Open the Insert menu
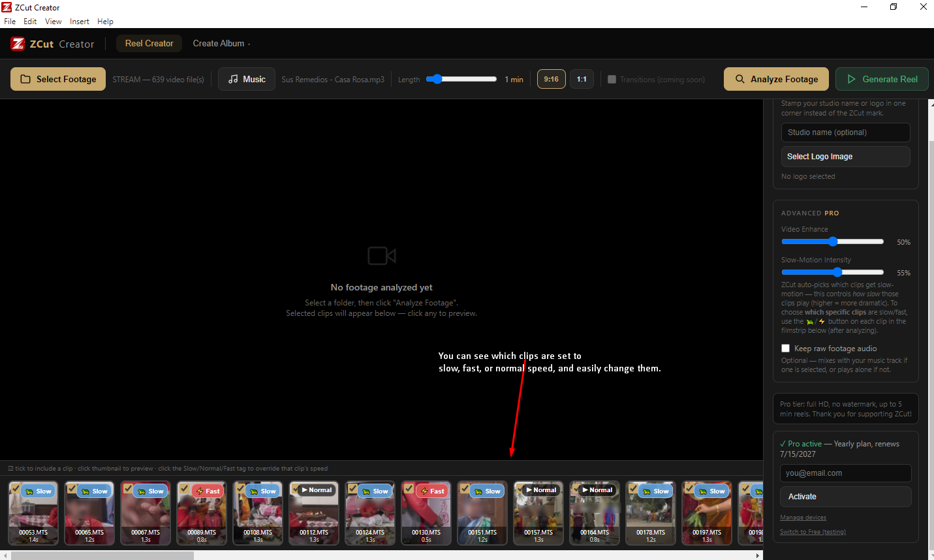 point(80,22)
